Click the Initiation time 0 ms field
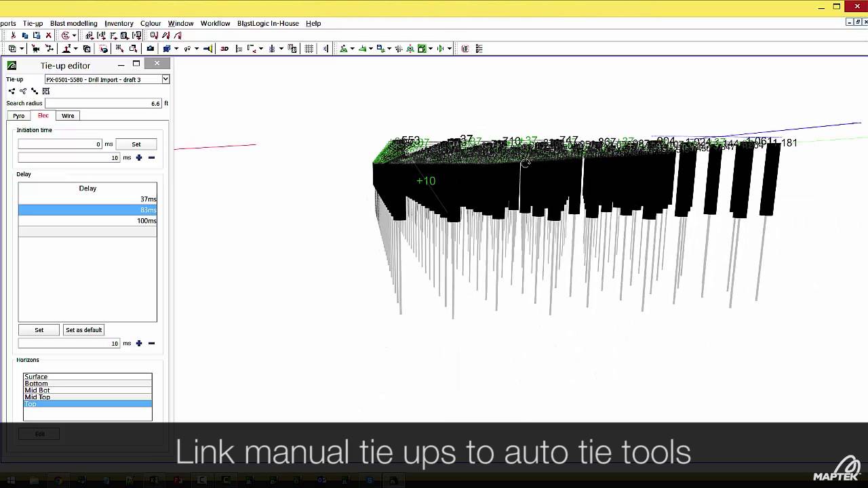The width and height of the screenshot is (868, 488). pos(60,144)
